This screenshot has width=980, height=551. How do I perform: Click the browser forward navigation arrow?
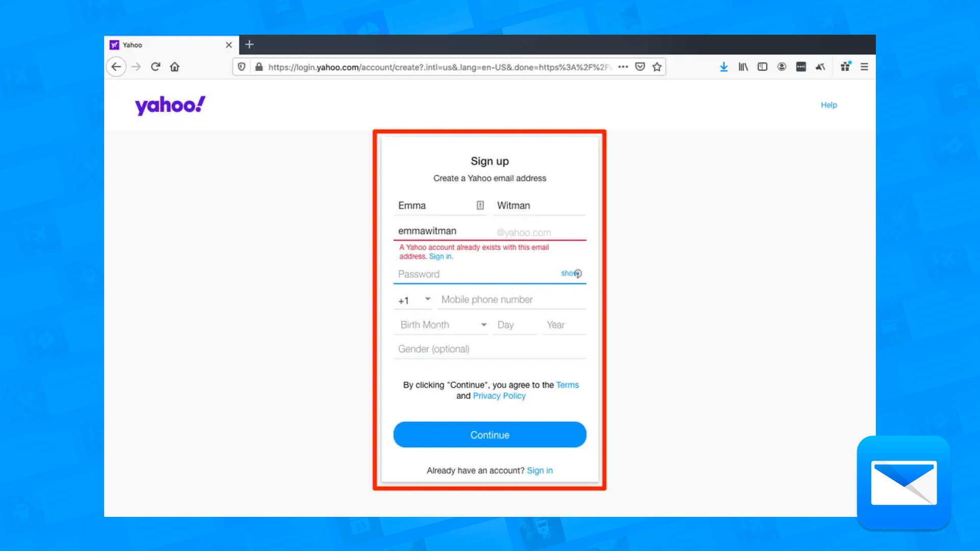pyautogui.click(x=135, y=67)
